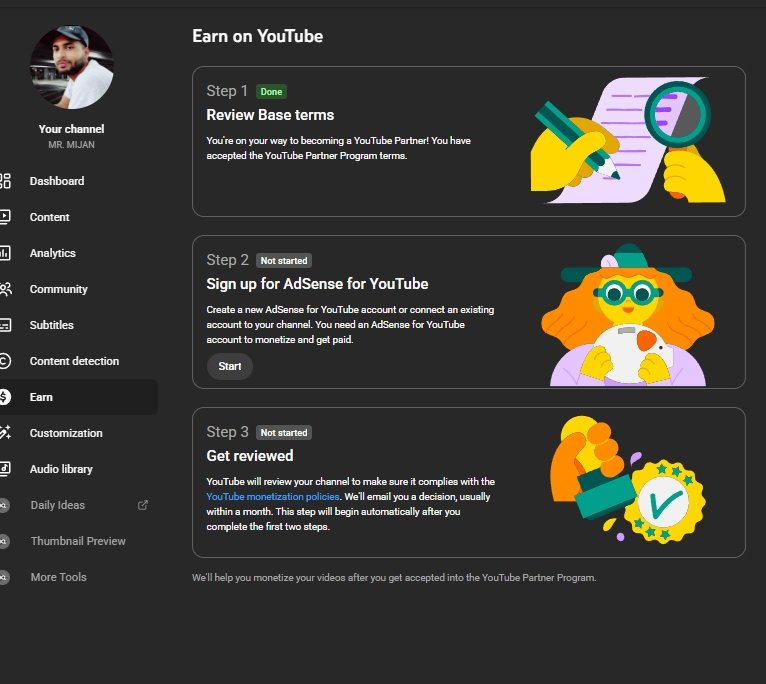Select the Earn menu item
This screenshot has height=684, width=766.
tap(78, 397)
